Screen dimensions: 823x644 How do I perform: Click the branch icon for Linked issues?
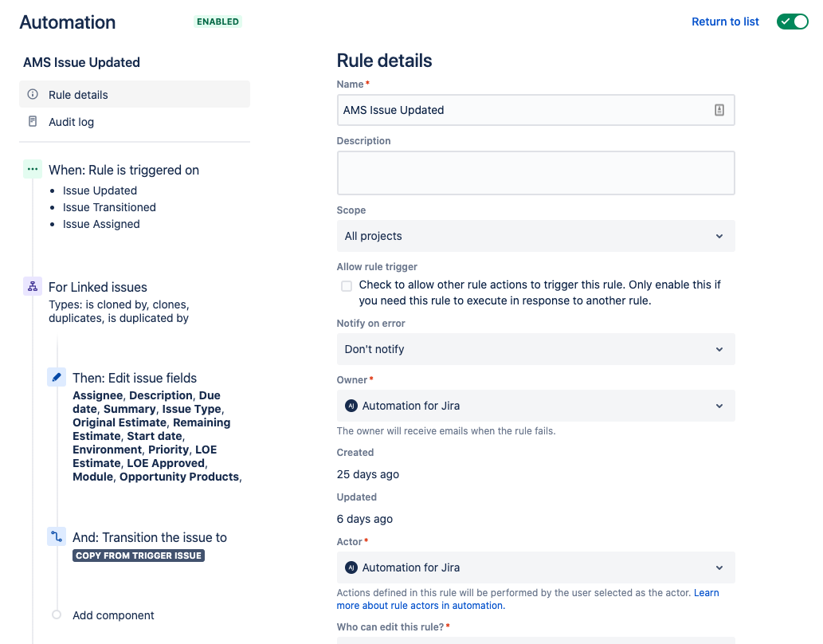click(33, 286)
